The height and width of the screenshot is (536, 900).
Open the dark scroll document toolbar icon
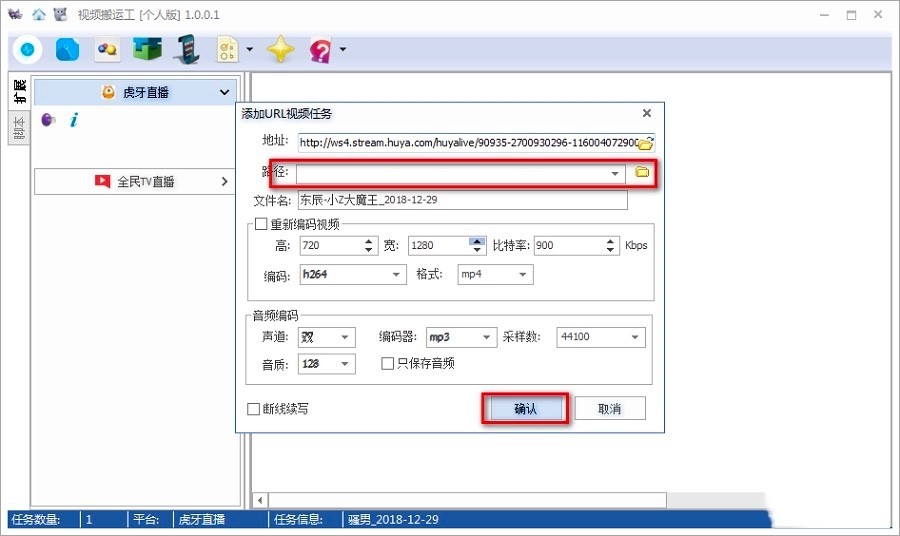pyautogui.click(x=187, y=50)
